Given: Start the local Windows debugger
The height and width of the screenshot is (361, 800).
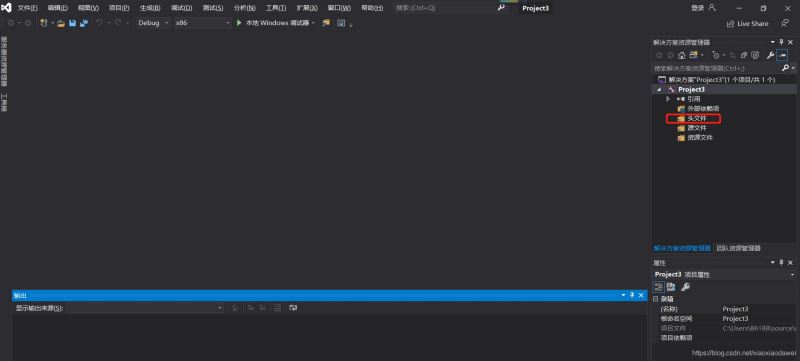Looking at the screenshot, I should [x=276, y=23].
